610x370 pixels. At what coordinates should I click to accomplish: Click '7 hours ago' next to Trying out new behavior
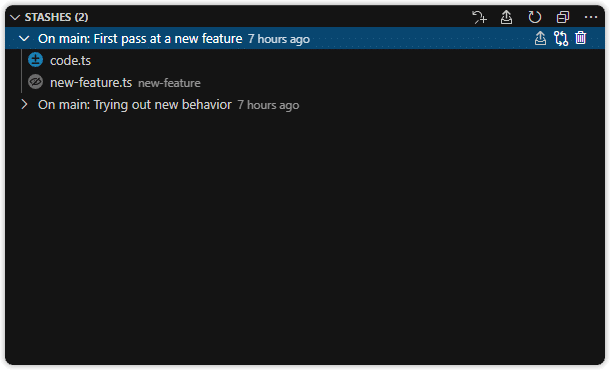pyautogui.click(x=268, y=105)
